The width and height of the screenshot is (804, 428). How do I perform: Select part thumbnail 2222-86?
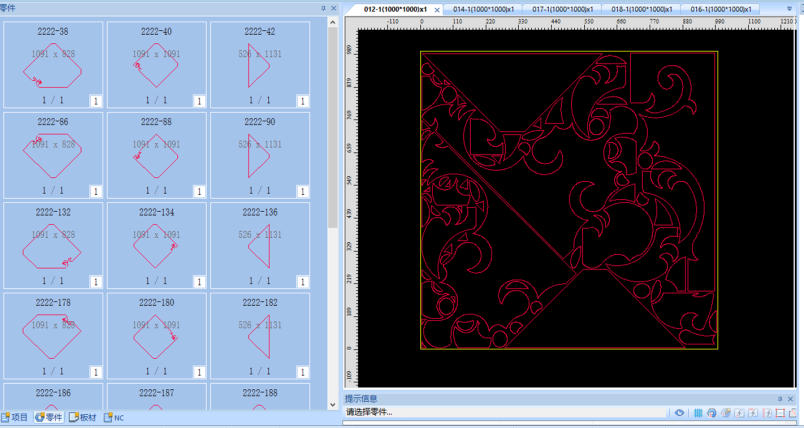click(x=53, y=155)
